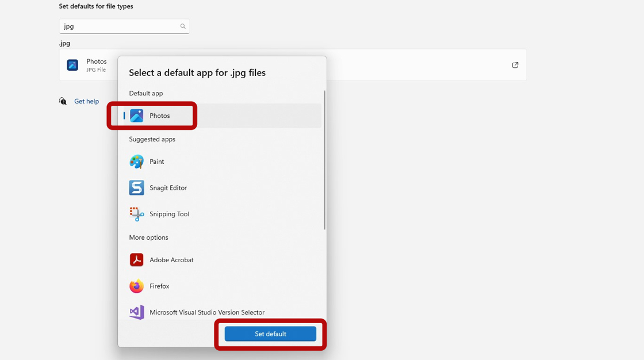Click the Photos JPG File label in .jpg row
Image resolution: width=644 pixels, height=360 pixels.
[97, 65]
